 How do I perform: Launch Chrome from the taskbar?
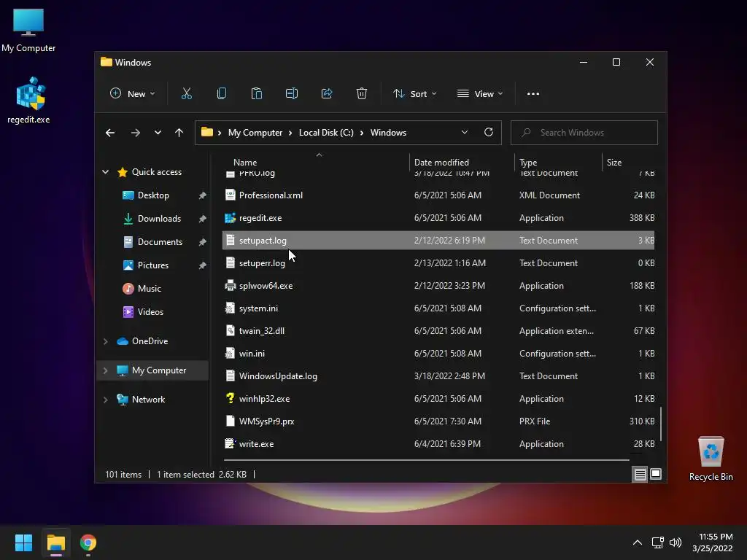pyautogui.click(x=88, y=542)
